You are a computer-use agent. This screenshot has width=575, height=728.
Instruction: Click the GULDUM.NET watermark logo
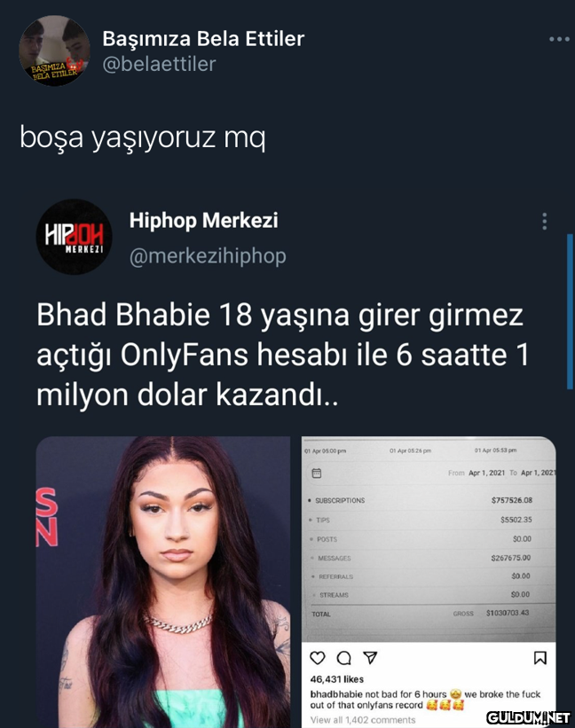point(528,717)
